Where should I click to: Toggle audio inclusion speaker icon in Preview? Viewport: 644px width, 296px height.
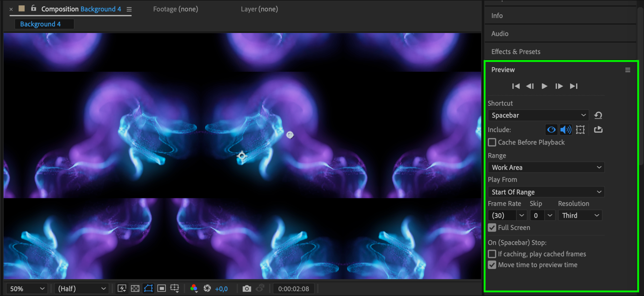[566, 129]
